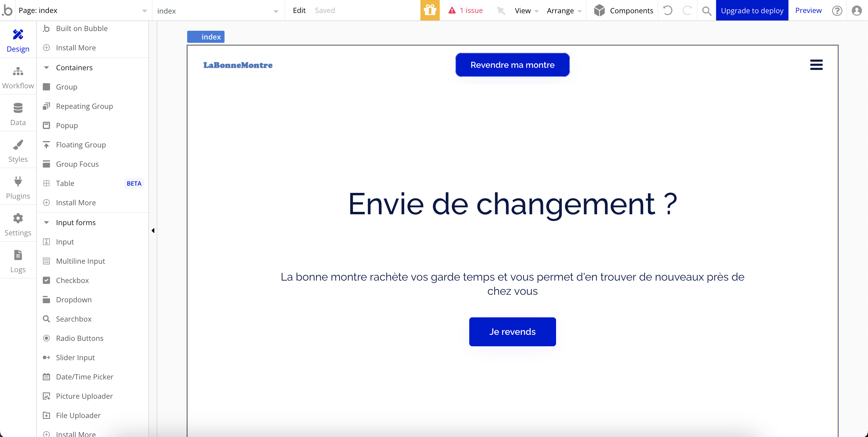
Task: Open the help question mark icon
Action: pos(837,11)
